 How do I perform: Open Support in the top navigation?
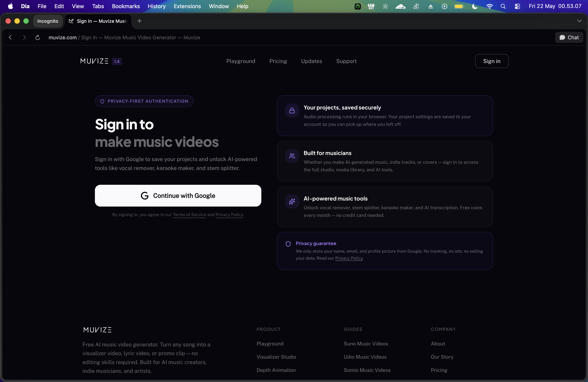coord(346,61)
